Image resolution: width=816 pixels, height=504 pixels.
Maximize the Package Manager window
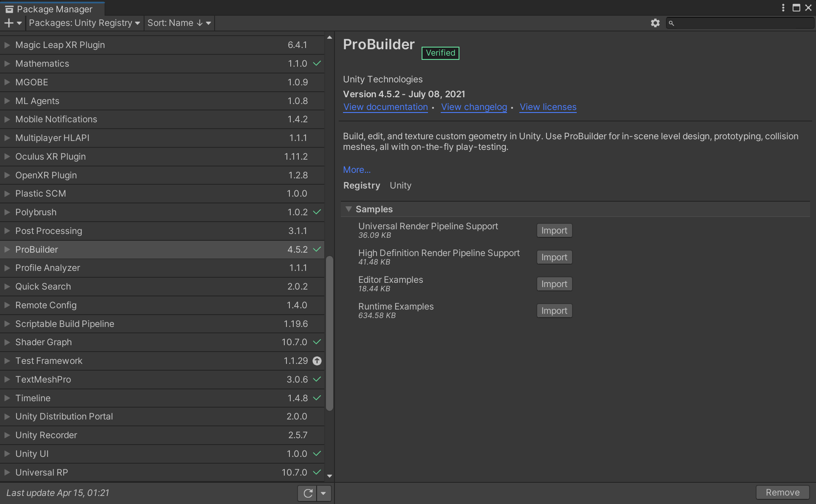tap(796, 8)
